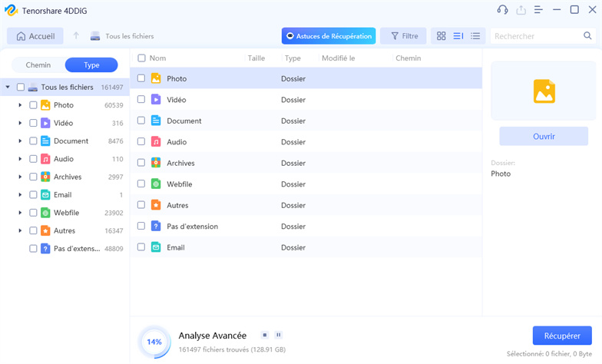This screenshot has width=602, height=364.
Task: Toggle the select-all checkbox beside Nom header
Action: (141, 58)
